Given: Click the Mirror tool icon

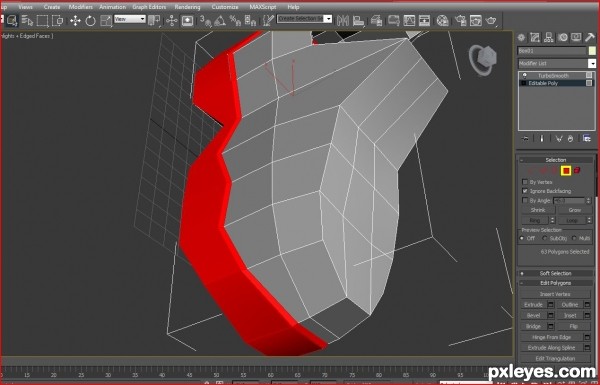Looking at the screenshot, I should point(342,20).
